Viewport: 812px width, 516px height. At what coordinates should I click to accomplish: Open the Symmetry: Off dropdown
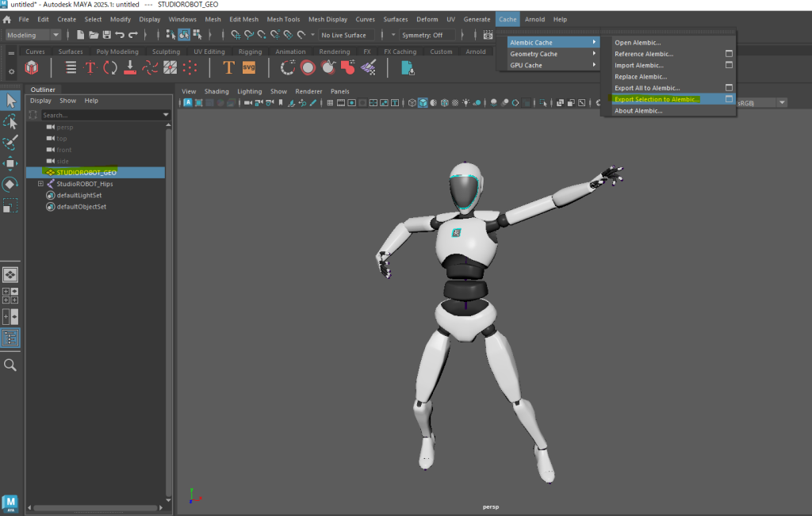point(428,35)
